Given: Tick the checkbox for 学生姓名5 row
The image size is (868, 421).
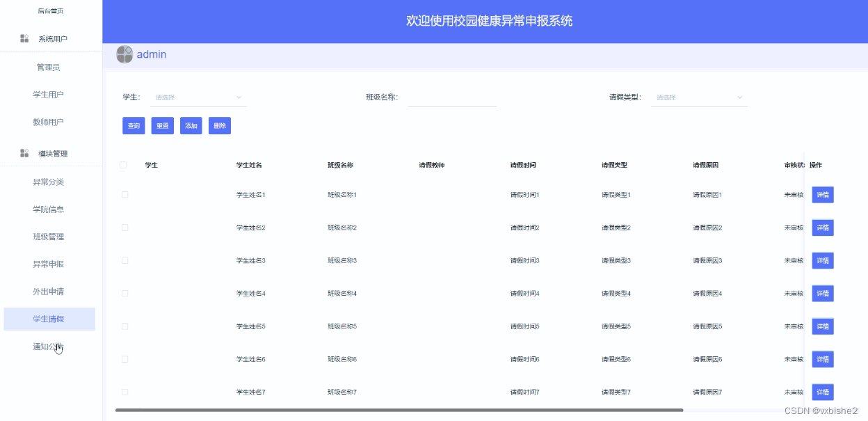Looking at the screenshot, I should coord(124,326).
